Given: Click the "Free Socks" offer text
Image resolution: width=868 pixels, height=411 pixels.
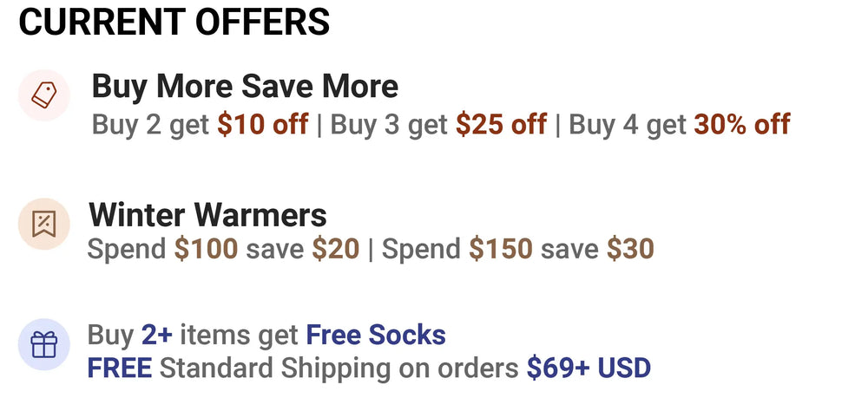Looking at the screenshot, I should click(x=375, y=335).
